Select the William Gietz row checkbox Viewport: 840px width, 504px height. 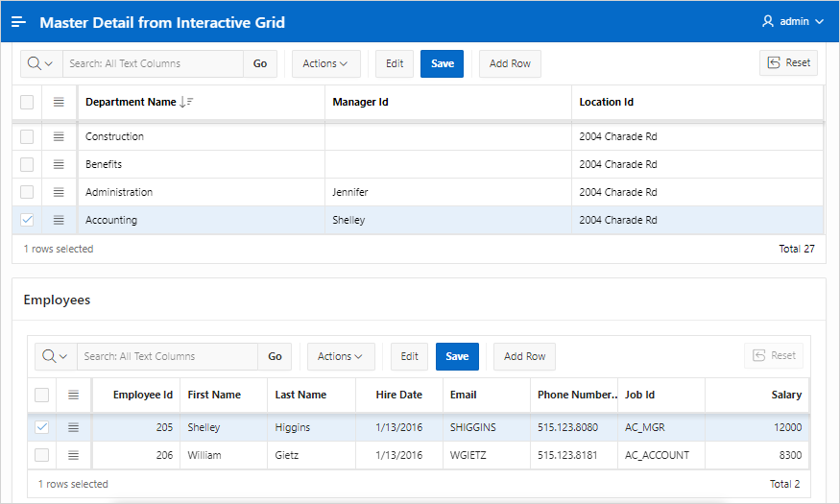point(41,455)
